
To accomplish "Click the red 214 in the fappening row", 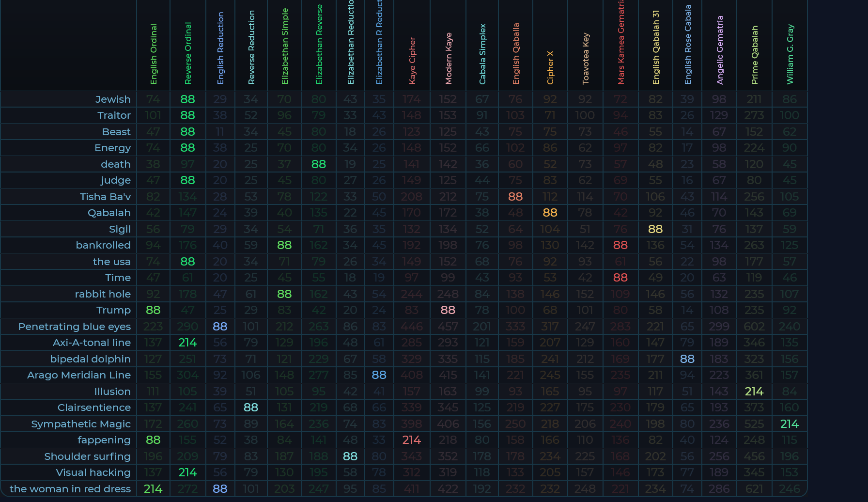I will pos(412,440).
